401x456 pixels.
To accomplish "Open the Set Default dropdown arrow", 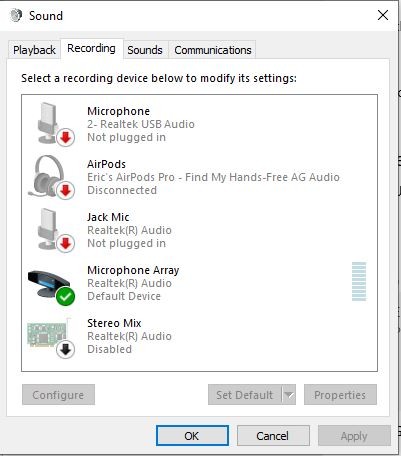I will coord(289,395).
